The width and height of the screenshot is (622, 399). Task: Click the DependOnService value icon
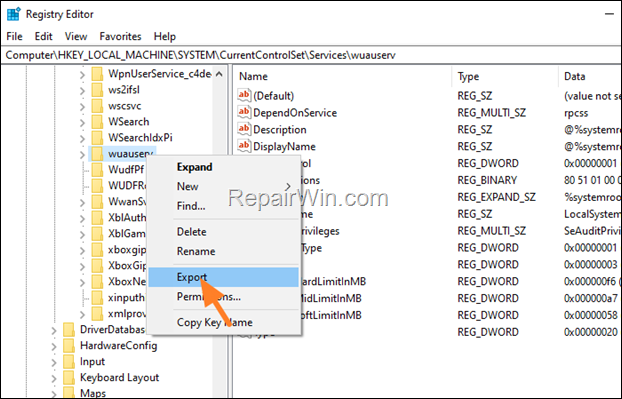coord(244,112)
